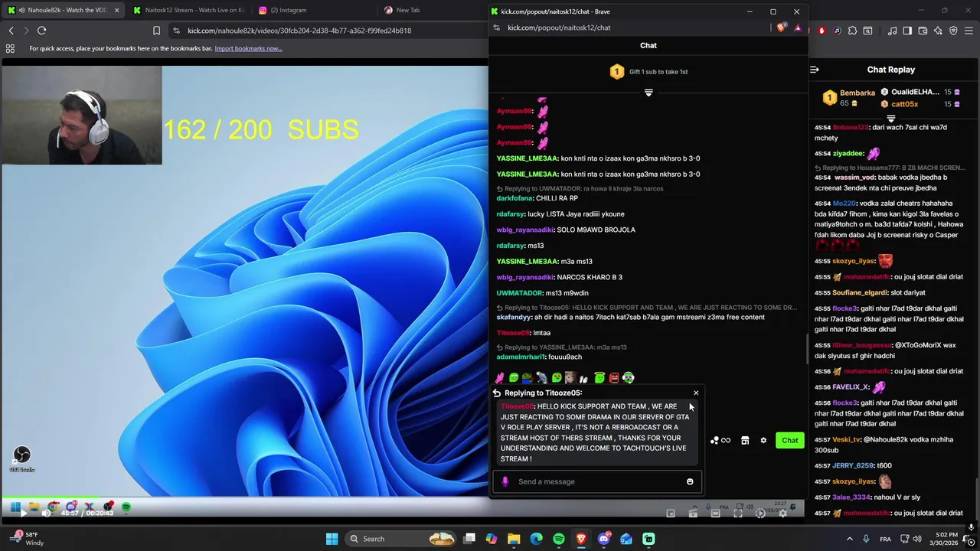Click Import bookmarks now link
The width and height of the screenshot is (980, 551).
[248, 48]
